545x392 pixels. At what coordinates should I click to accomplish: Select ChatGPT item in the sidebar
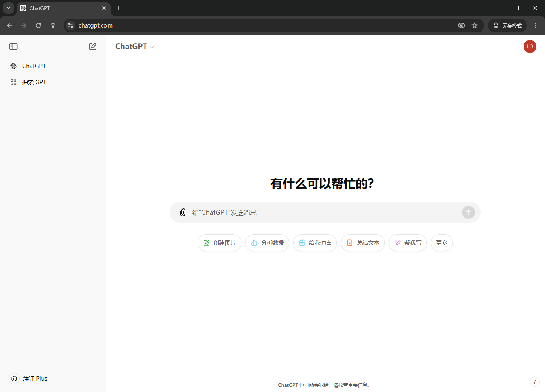pos(34,66)
